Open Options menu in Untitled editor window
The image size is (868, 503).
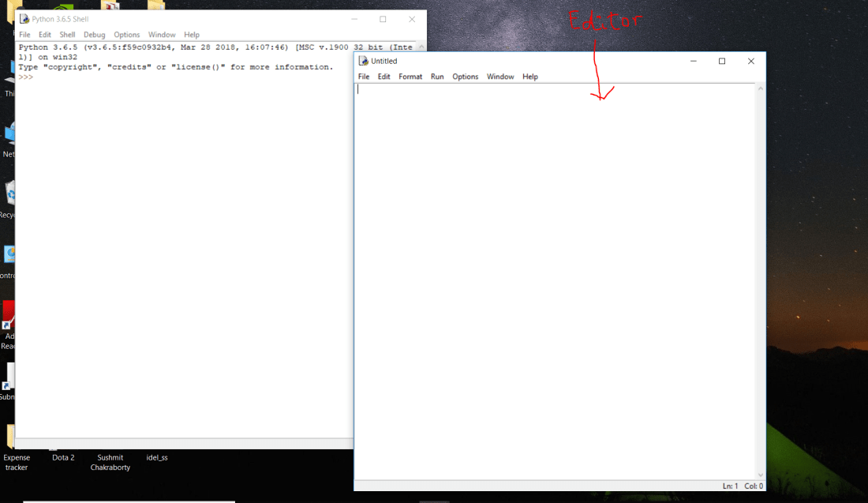pos(465,77)
